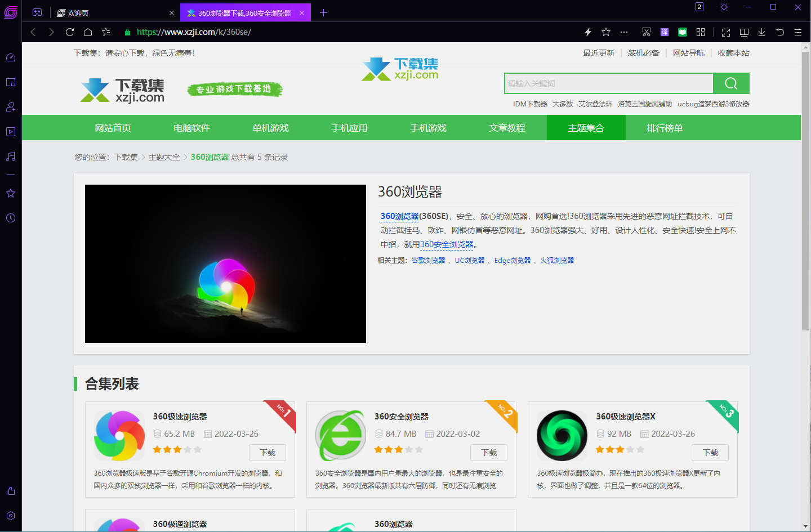Toggle the split screen view icon

pos(744,32)
